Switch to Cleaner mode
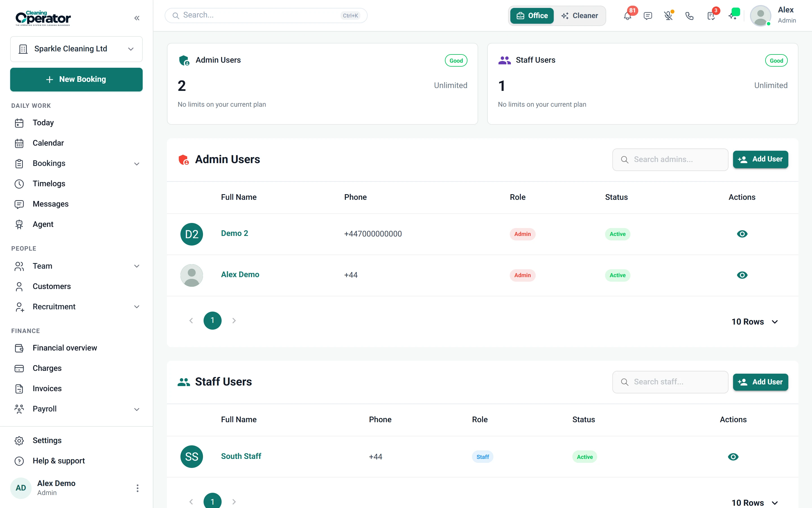The image size is (812, 508). [x=580, y=16]
